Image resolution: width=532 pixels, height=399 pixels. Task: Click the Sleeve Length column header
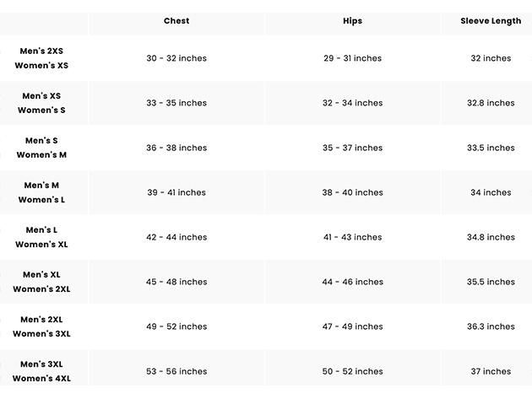(x=491, y=21)
